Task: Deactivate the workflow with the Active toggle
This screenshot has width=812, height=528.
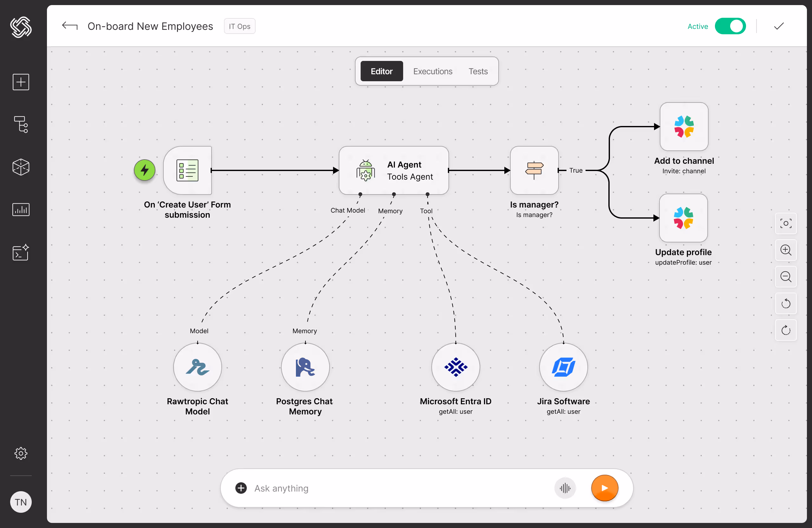Action: 730,26
